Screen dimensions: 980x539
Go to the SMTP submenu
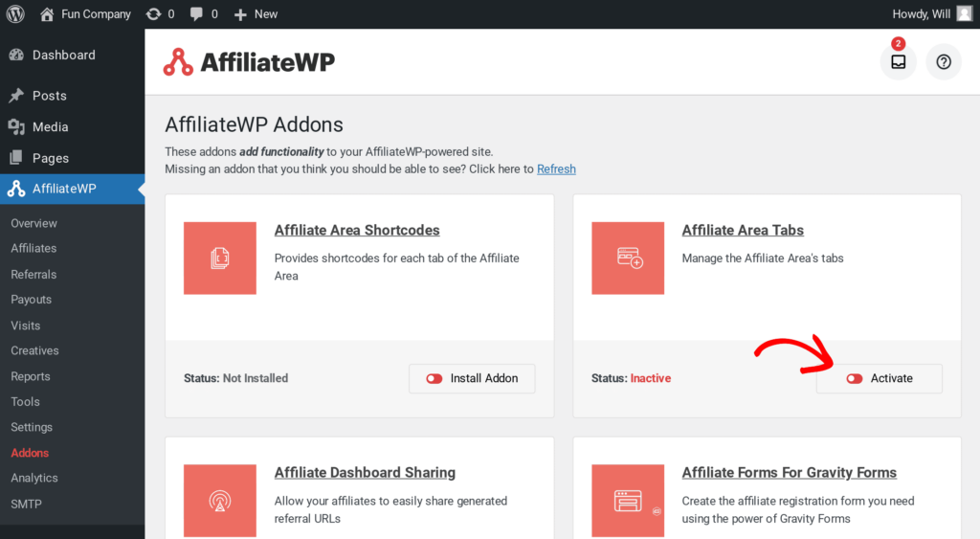[x=26, y=504]
